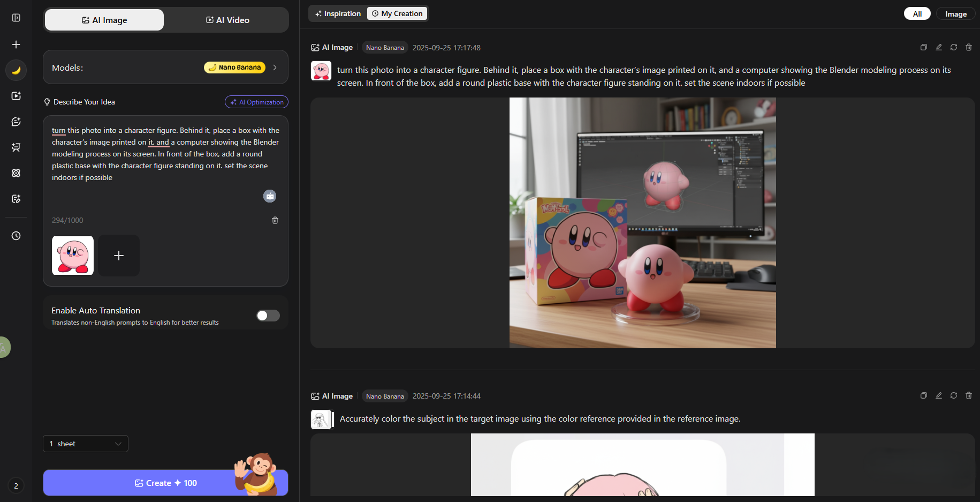
Task: Click the sidebar collapse panel icon
Action: pyautogui.click(x=16, y=18)
